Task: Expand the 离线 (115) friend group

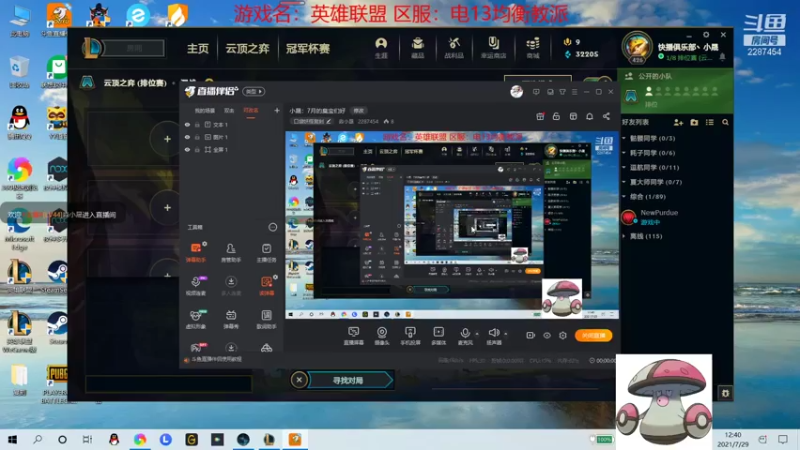Action: [624, 236]
